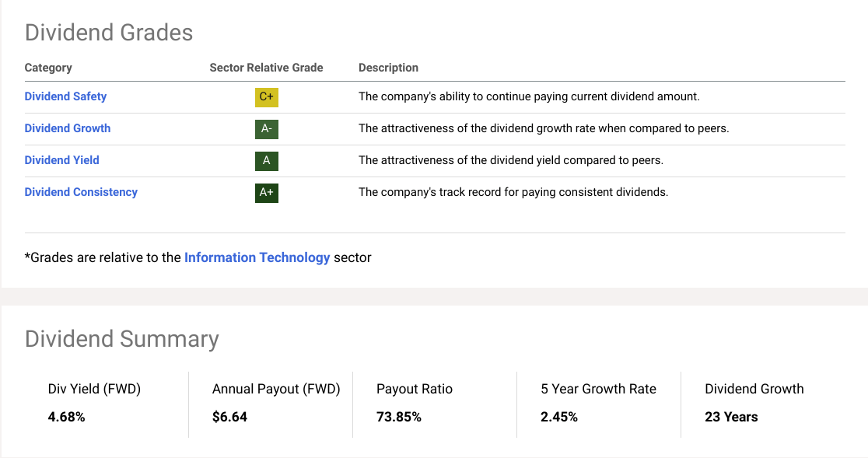
Task: Open the Dividend Consistency link
Action: click(x=81, y=192)
